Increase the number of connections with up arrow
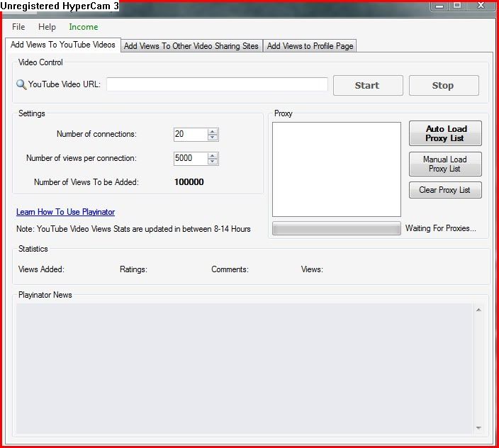The width and height of the screenshot is (499, 448). (213, 131)
